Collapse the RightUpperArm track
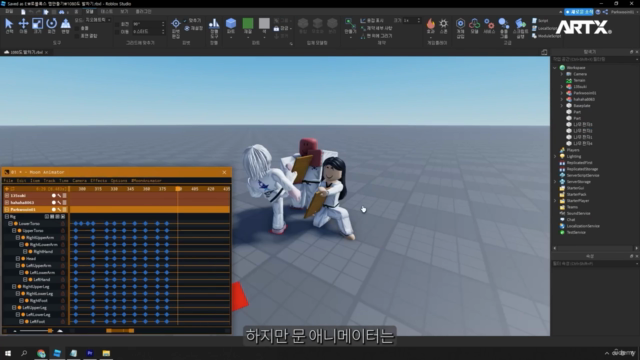This screenshot has height=360, width=640. [x=18, y=238]
